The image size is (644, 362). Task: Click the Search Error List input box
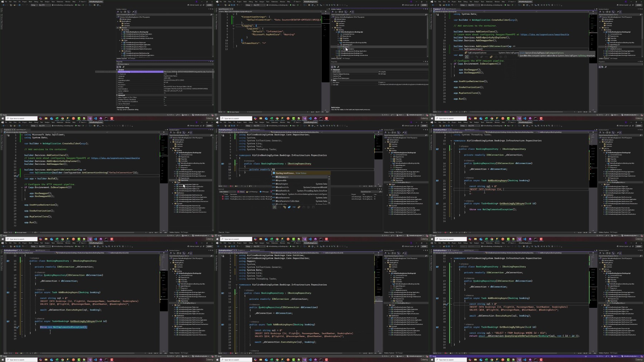click(370, 192)
